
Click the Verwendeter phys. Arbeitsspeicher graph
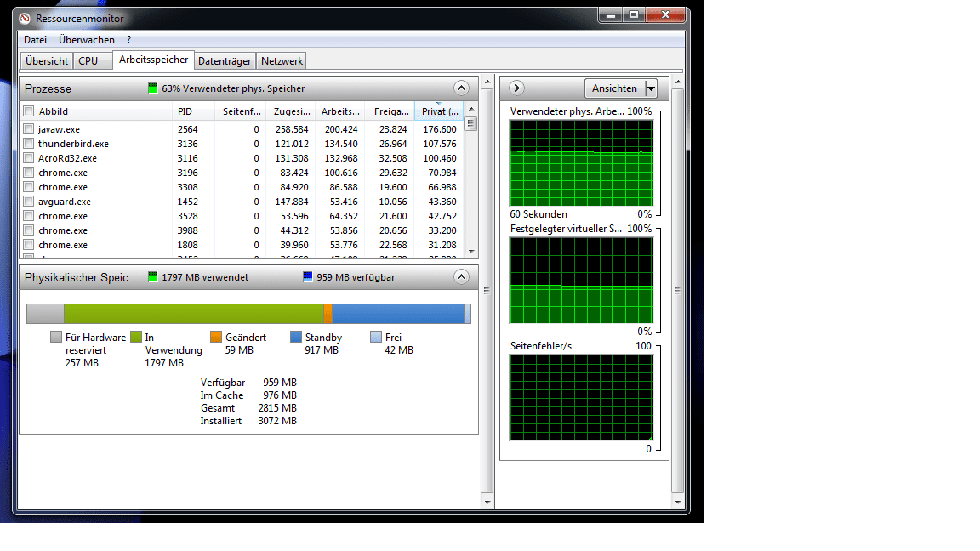[581, 162]
